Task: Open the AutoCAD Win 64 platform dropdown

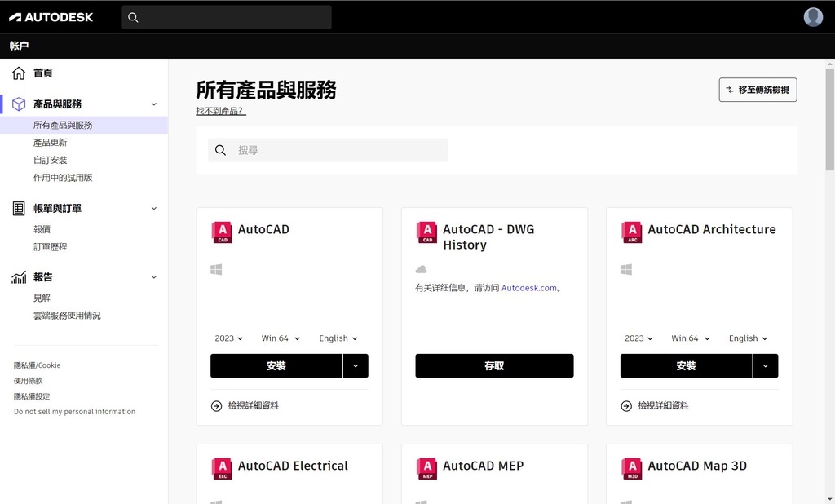Action: tap(281, 338)
